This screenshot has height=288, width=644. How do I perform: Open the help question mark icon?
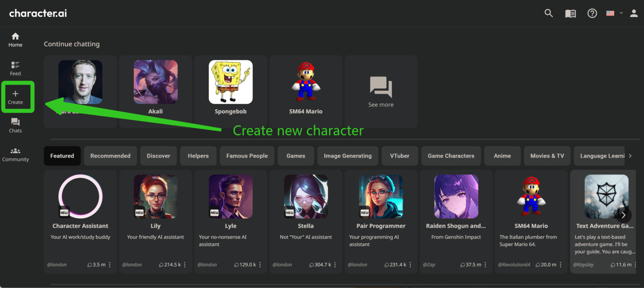tap(592, 13)
